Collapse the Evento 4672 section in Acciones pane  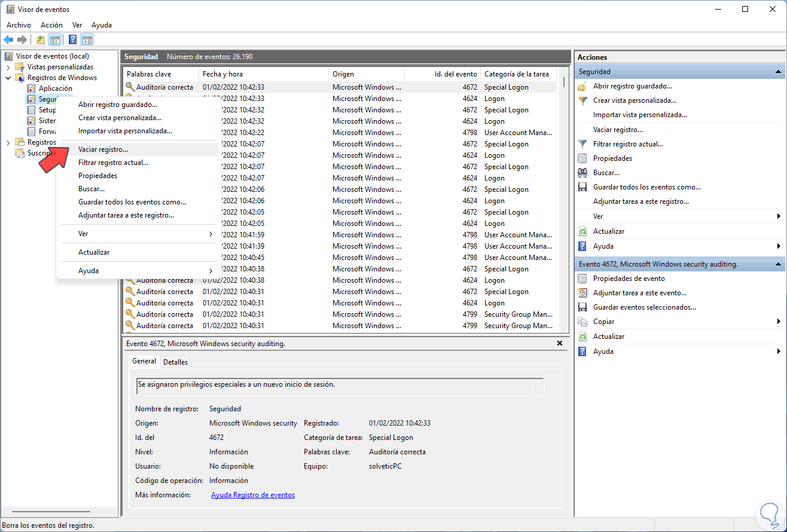tap(778, 264)
